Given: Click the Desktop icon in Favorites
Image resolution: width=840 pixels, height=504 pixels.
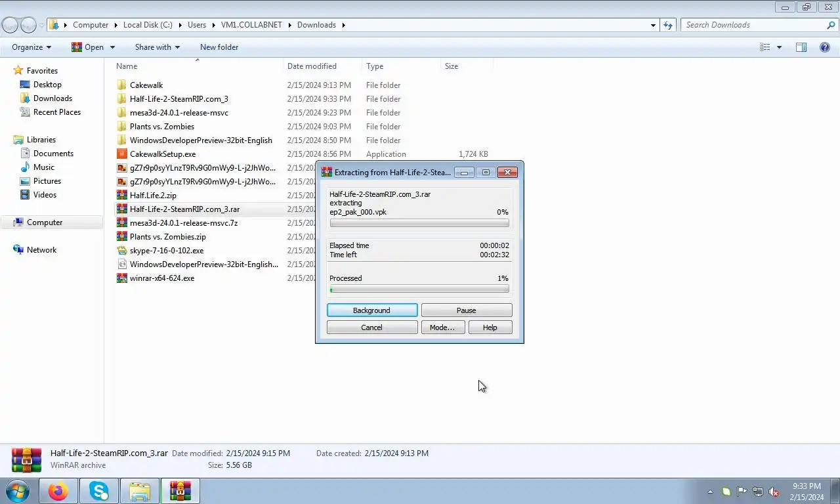Looking at the screenshot, I should click(x=25, y=84).
